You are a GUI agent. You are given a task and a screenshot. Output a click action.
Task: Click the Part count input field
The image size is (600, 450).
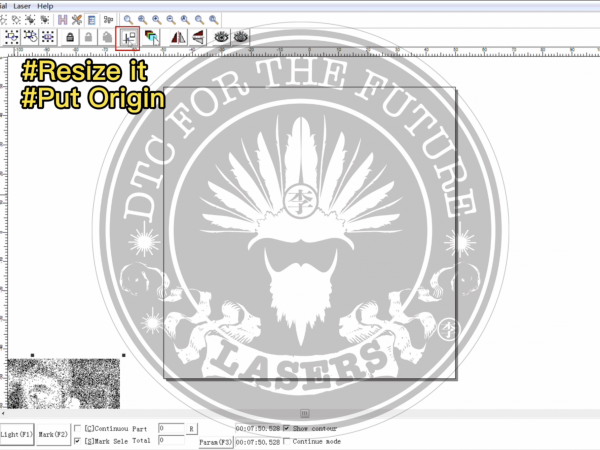pyautogui.click(x=171, y=428)
